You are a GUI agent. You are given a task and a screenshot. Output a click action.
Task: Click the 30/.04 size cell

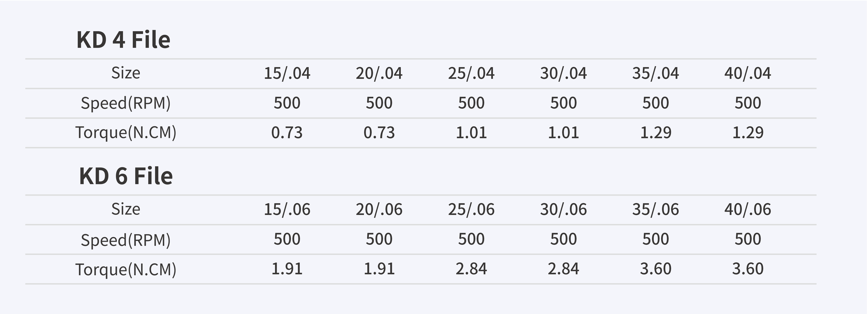pos(563,74)
